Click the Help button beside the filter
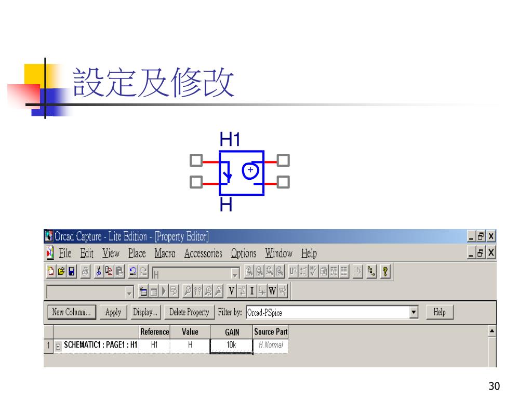The height and width of the screenshot is (399, 532). [x=440, y=312]
